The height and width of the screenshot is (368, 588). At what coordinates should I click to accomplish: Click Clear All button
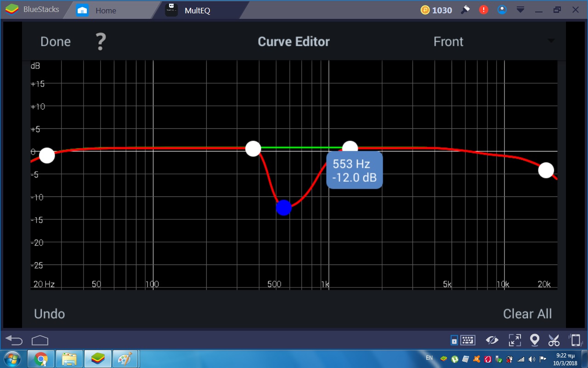[x=527, y=314]
